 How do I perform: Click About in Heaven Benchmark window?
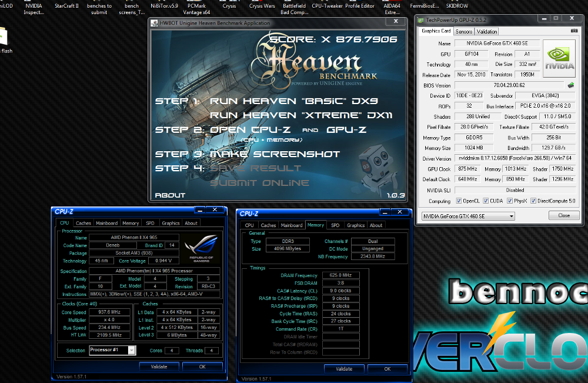coord(171,195)
